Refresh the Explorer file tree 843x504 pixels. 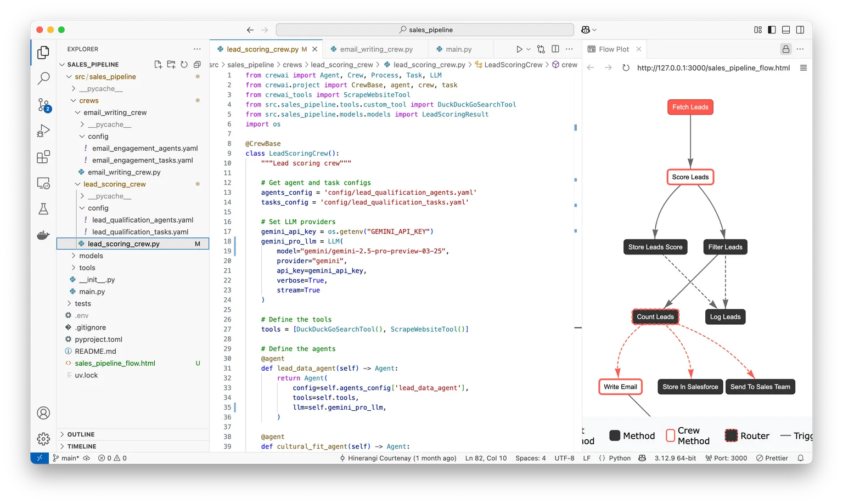(184, 64)
